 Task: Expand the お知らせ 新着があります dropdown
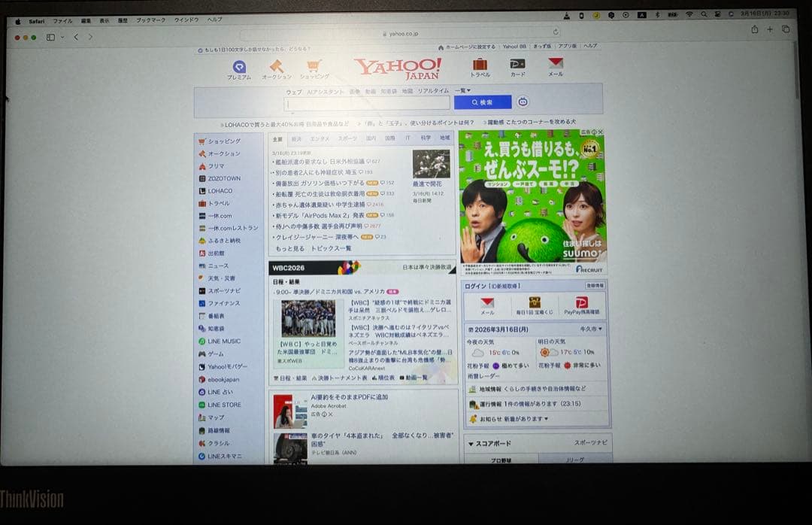pyautogui.click(x=514, y=418)
